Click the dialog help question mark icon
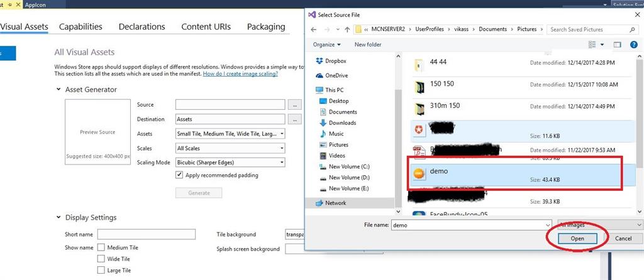The height and width of the screenshot is (280, 644). [x=633, y=45]
